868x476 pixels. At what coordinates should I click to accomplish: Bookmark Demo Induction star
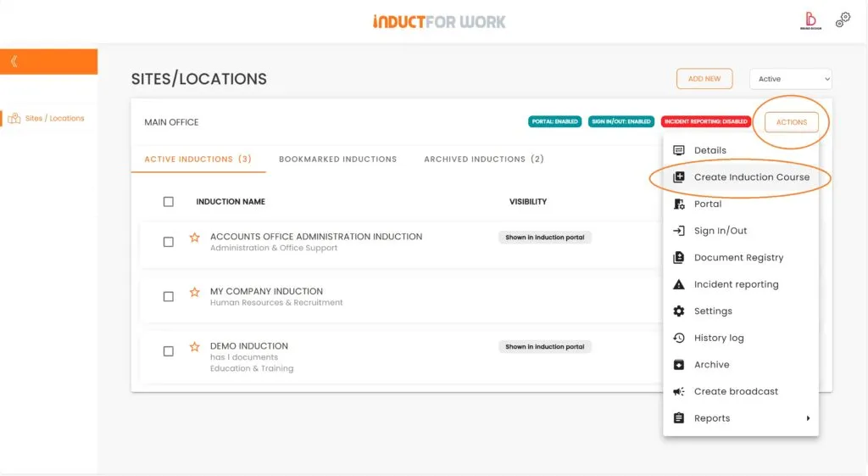[x=194, y=347]
